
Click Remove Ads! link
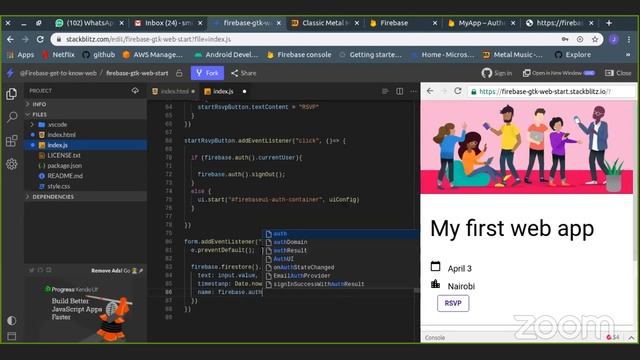pyautogui.click(x=107, y=271)
